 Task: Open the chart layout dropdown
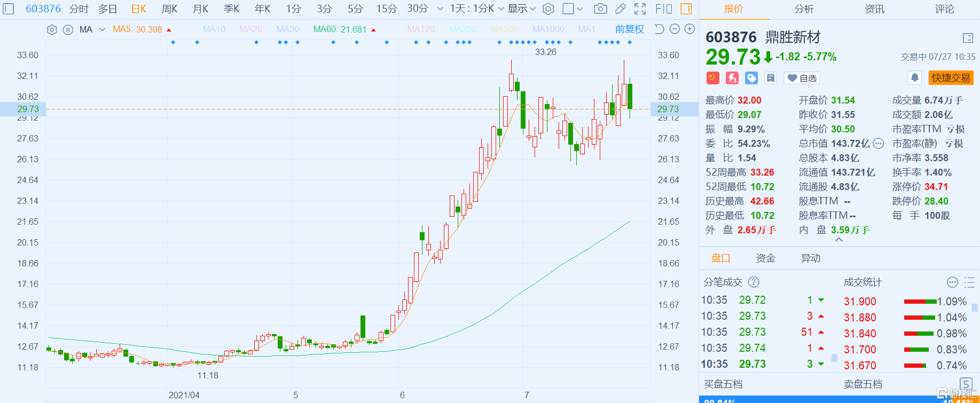(x=573, y=9)
